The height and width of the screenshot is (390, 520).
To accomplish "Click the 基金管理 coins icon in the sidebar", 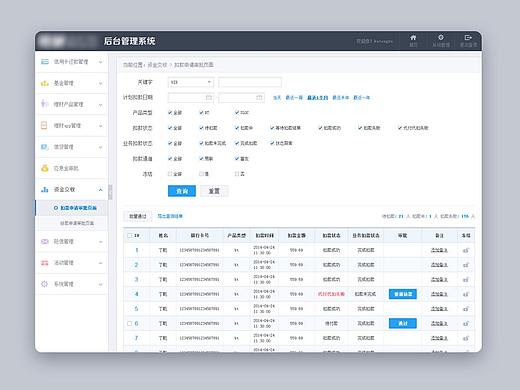I will coord(45,83).
